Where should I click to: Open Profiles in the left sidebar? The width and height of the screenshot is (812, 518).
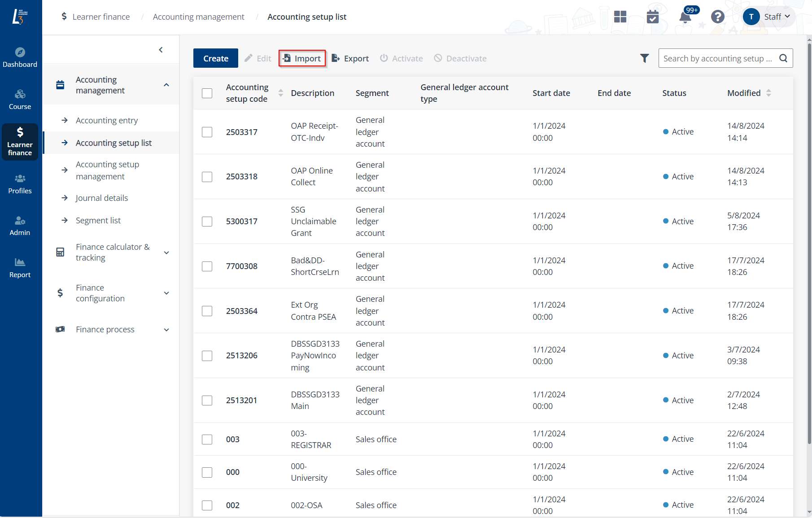[20, 184]
